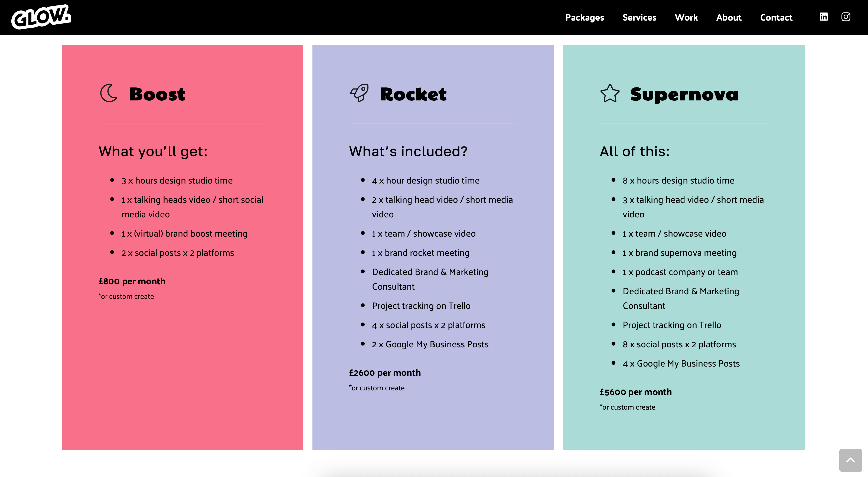The width and height of the screenshot is (868, 477).
Task: Click the Boost package heading
Action: coord(157,94)
